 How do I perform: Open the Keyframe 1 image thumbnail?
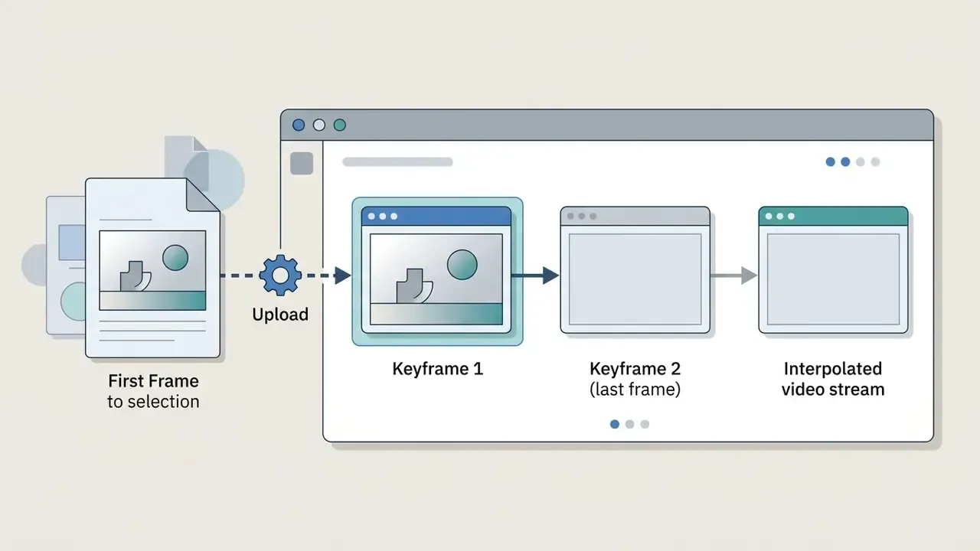tap(436, 270)
